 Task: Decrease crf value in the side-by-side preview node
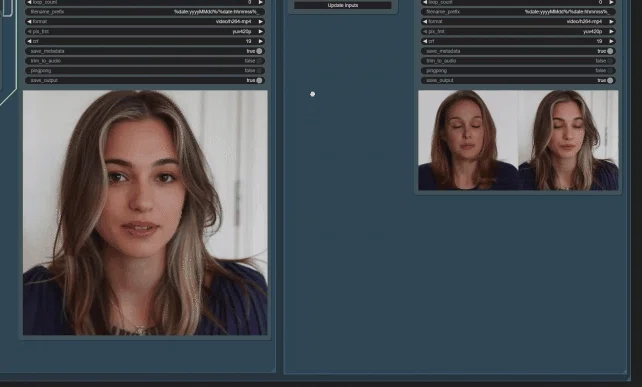coord(425,41)
